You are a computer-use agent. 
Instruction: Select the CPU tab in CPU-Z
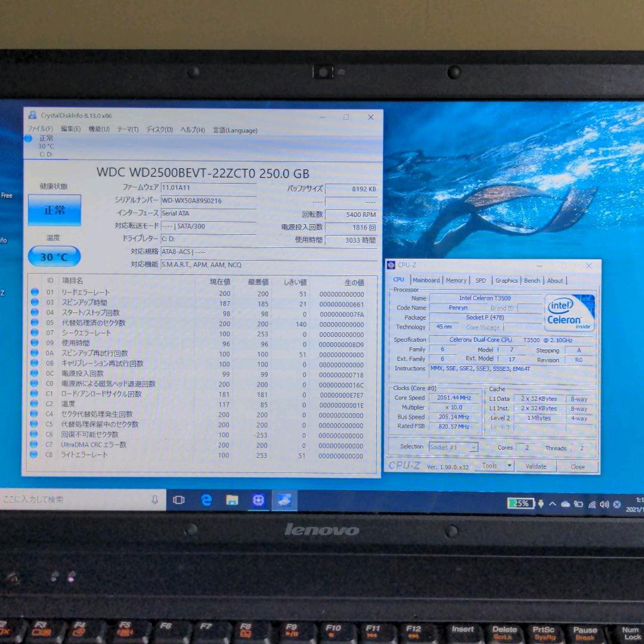pyautogui.click(x=398, y=279)
